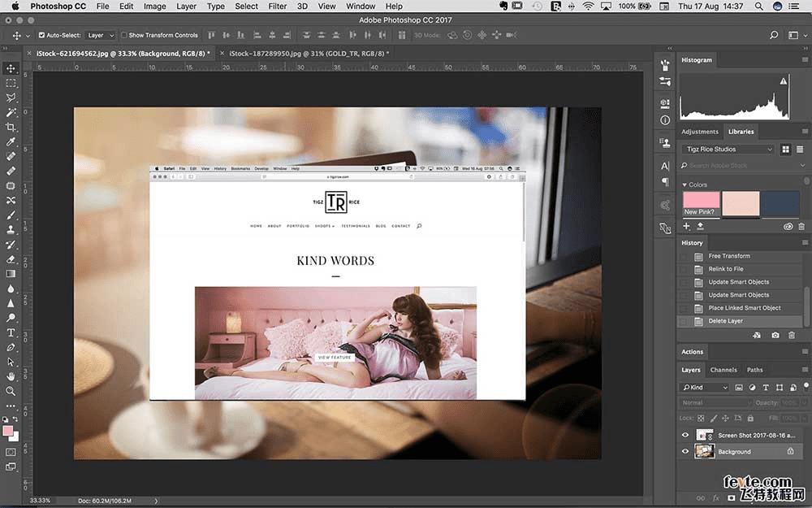812x508 pixels.
Task: Enable Show Transform Controls checkbox
Action: pos(124,36)
